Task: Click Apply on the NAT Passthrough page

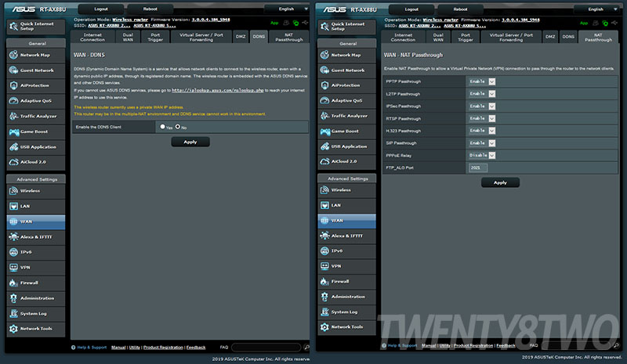Action: tap(500, 182)
